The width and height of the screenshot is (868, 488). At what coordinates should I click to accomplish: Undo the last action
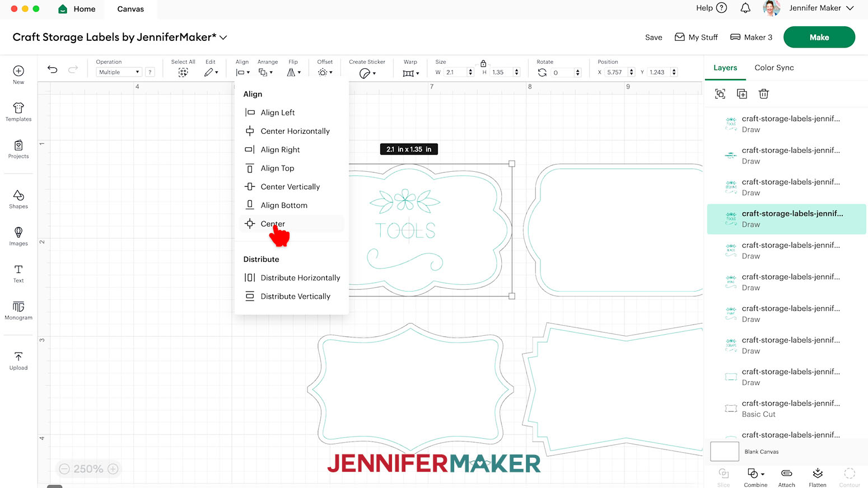tap(52, 69)
